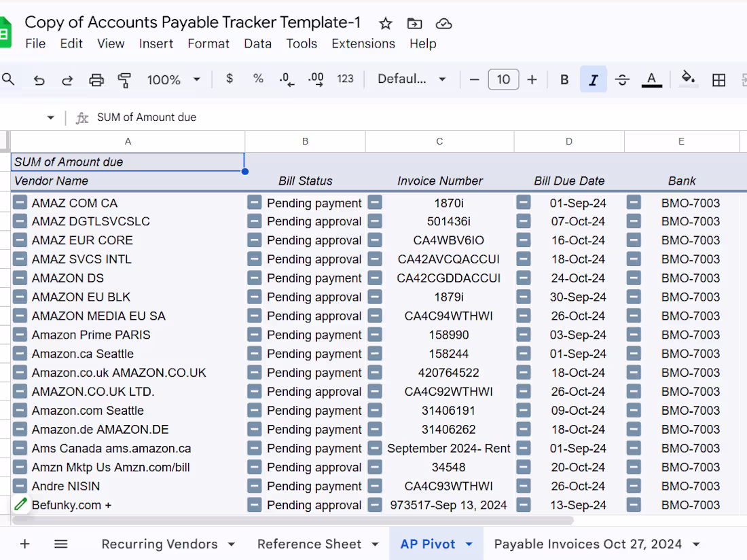The width and height of the screenshot is (747, 560).
Task: Switch to Reference Sheet tab
Action: click(309, 544)
